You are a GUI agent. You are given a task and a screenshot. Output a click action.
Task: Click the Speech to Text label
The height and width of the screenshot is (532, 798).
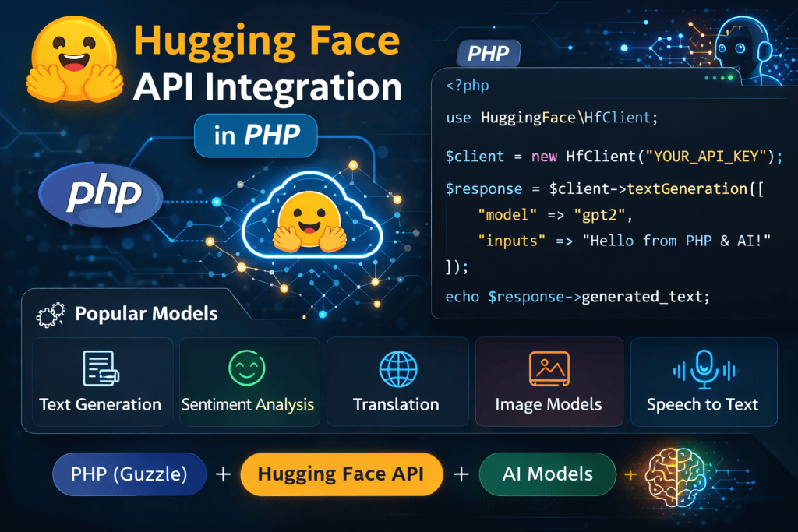pyautogui.click(x=702, y=404)
